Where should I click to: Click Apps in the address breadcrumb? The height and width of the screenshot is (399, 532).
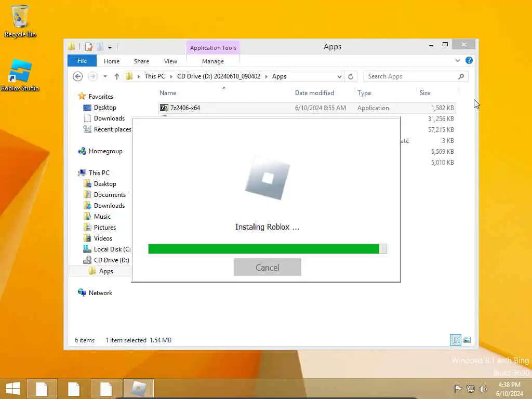279,76
